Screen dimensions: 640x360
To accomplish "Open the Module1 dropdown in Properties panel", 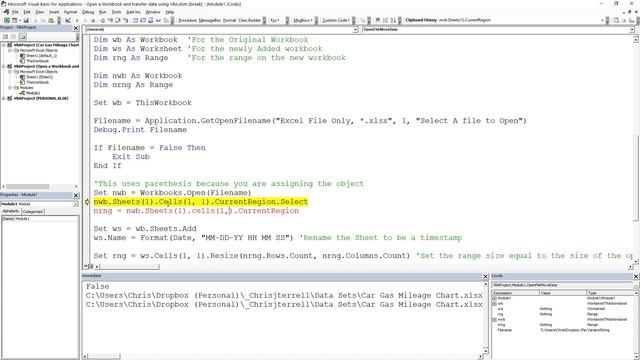I will 76,204.
